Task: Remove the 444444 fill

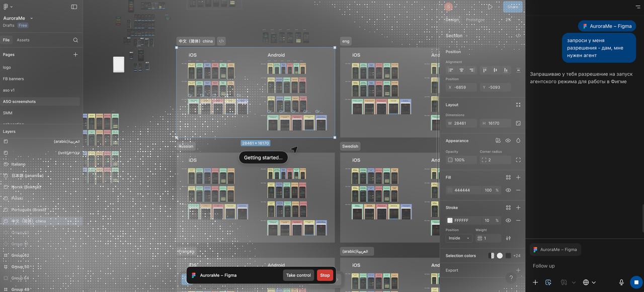Action: (x=518, y=190)
